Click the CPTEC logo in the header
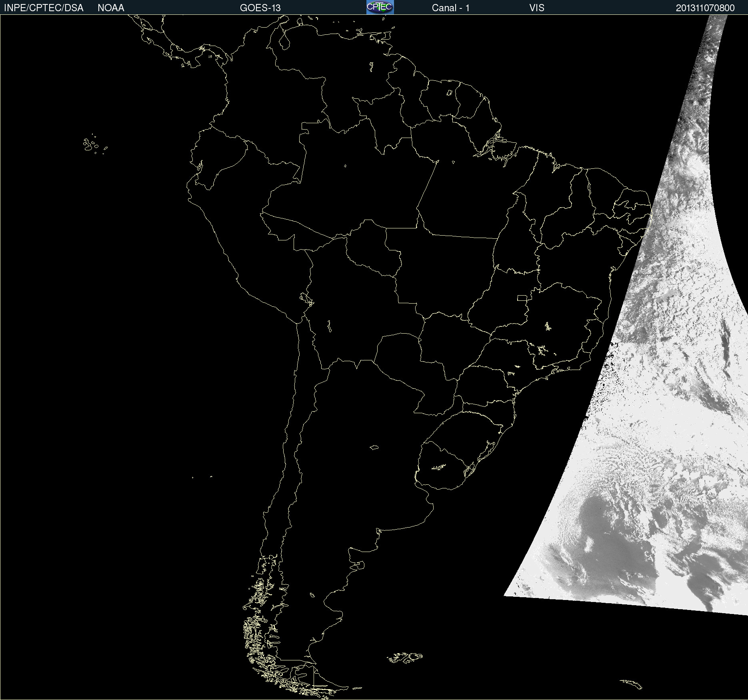Image resolution: width=748 pixels, height=700 pixels. [380, 7]
